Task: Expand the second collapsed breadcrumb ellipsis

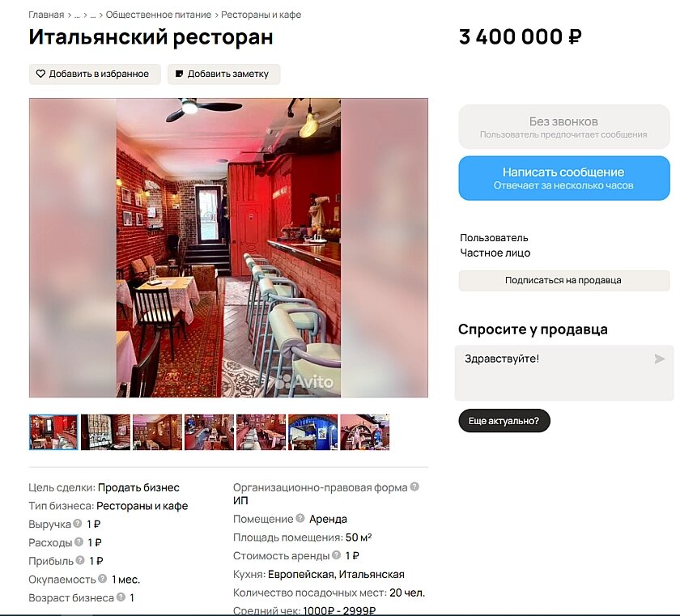Action: (x=93, y=15)
